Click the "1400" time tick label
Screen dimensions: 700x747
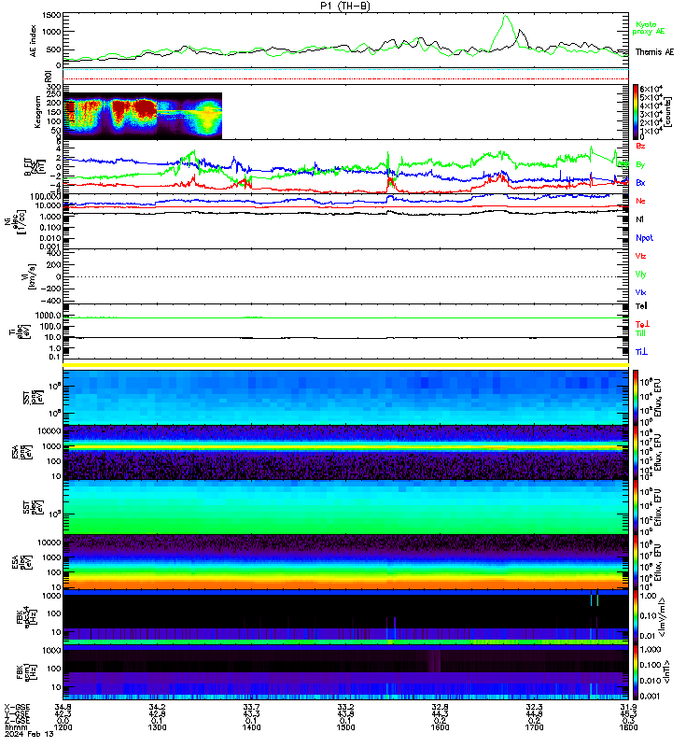click(x=251, y=727)
